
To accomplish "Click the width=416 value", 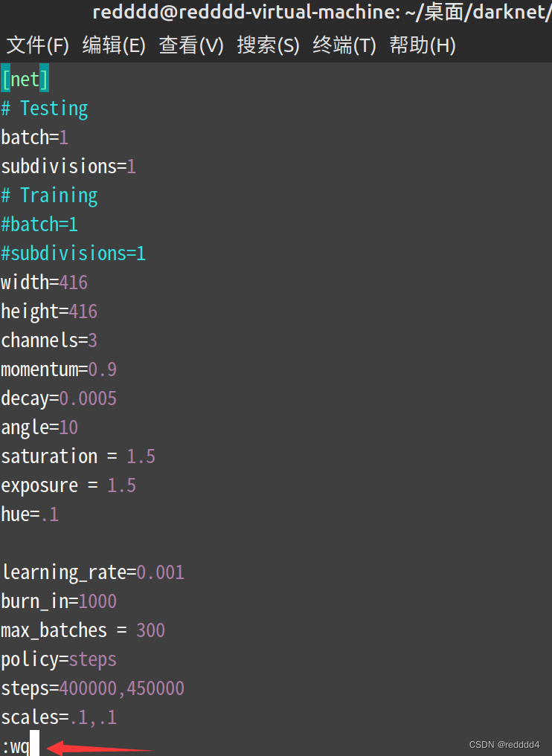I will 44,282.
